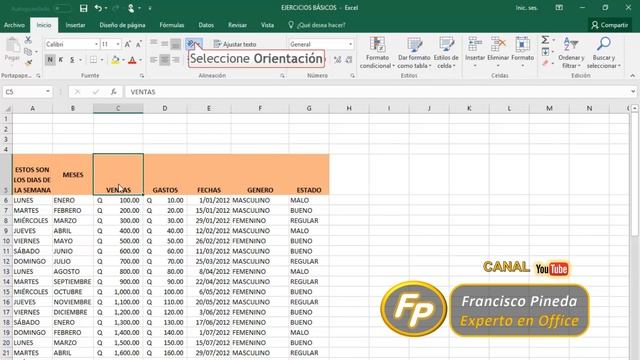This screenshot has width=640, height=360.
Task: Click ¿Qué desea hacer? search box
Action: tap(317, 25)
